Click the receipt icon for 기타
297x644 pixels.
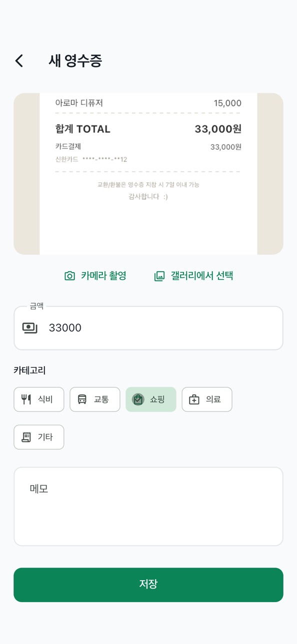click(x=26, y=437)
